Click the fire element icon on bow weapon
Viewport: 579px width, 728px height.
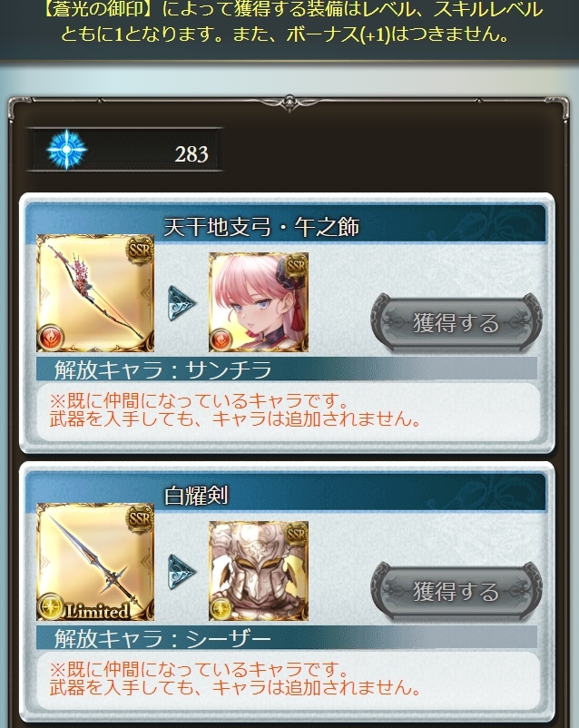click(50, 338)
